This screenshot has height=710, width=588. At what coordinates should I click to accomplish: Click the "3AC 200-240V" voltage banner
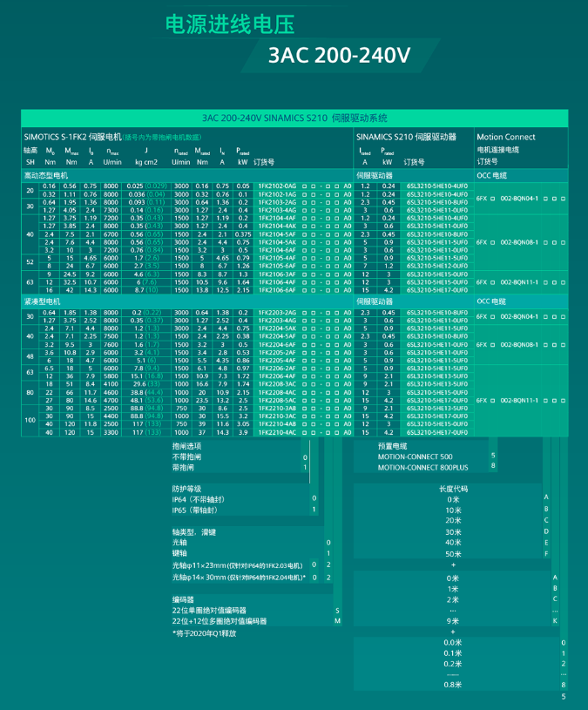(339, 56)
